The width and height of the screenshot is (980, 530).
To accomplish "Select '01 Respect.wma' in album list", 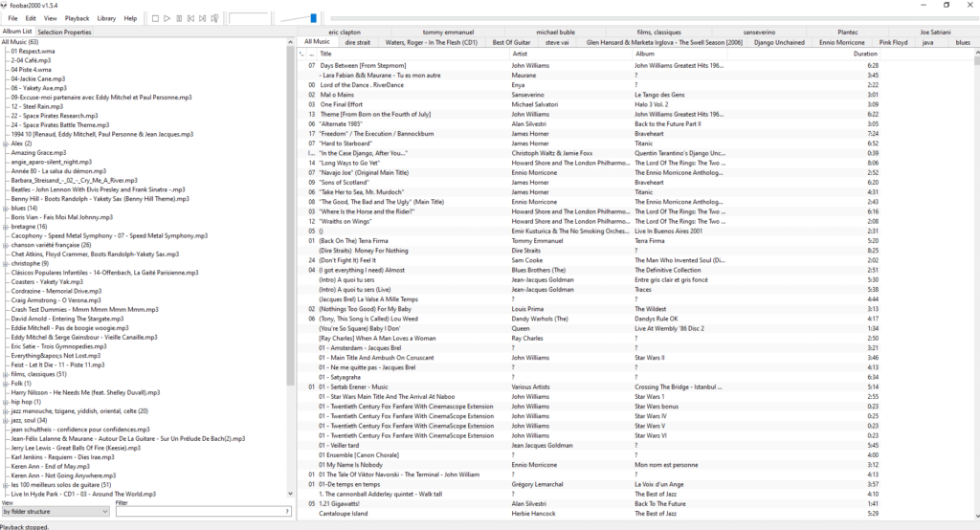I will tap(33, 52).
